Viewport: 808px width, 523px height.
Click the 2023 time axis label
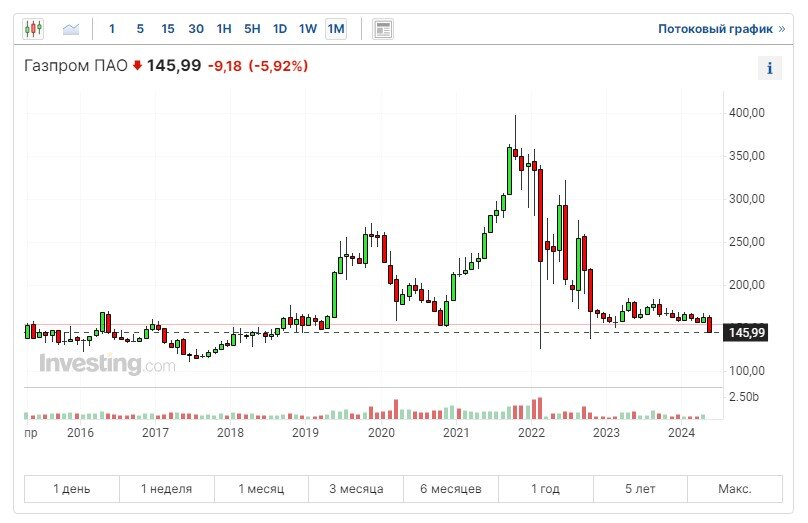pos(606,433)
